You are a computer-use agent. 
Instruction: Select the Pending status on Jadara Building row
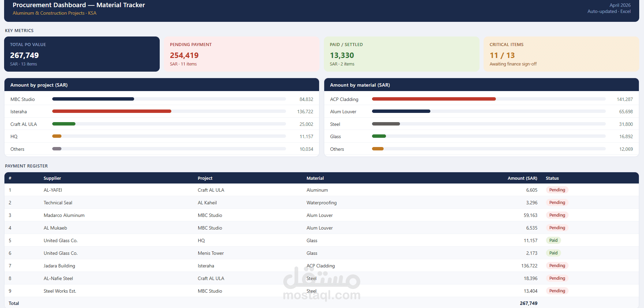[557, 265]
